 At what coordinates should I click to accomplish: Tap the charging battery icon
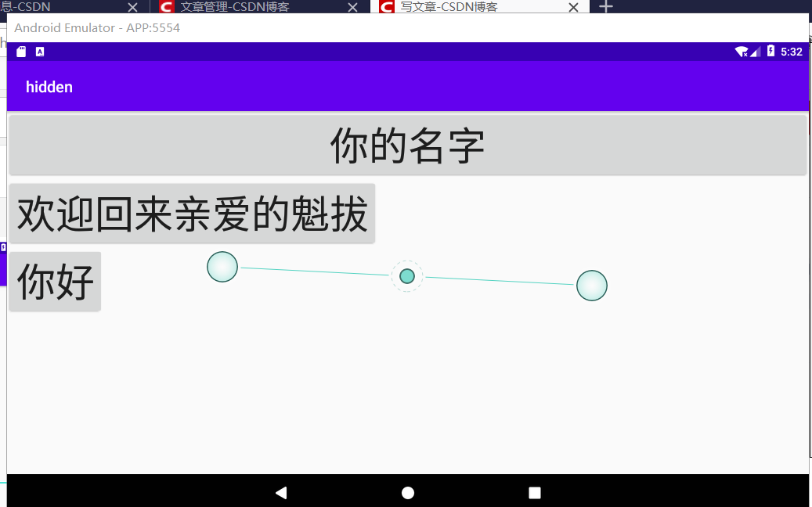coord(769,51)
